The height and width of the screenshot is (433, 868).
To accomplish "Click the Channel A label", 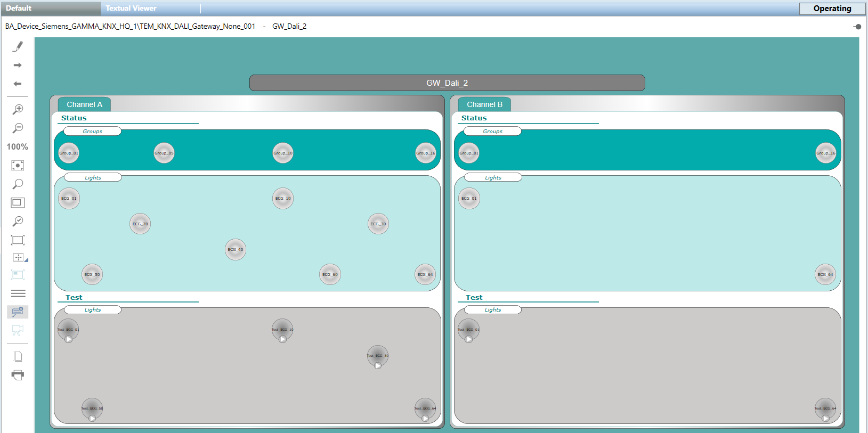I will [x=84, y=104].
